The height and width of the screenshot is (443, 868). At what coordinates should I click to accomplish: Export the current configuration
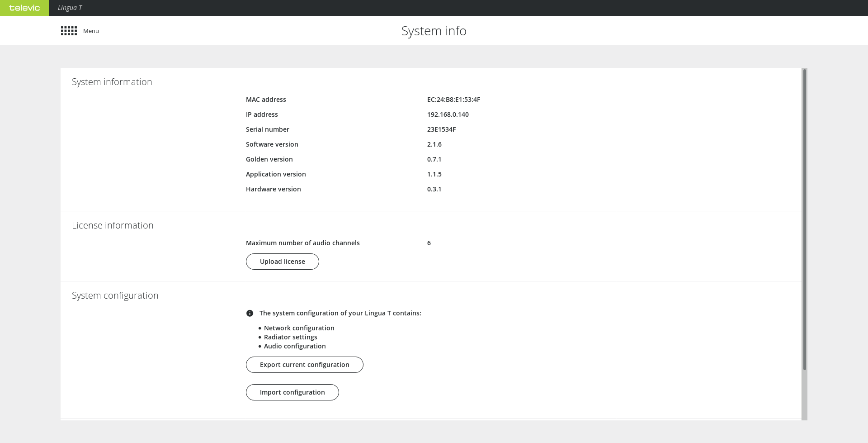[304, 365]
